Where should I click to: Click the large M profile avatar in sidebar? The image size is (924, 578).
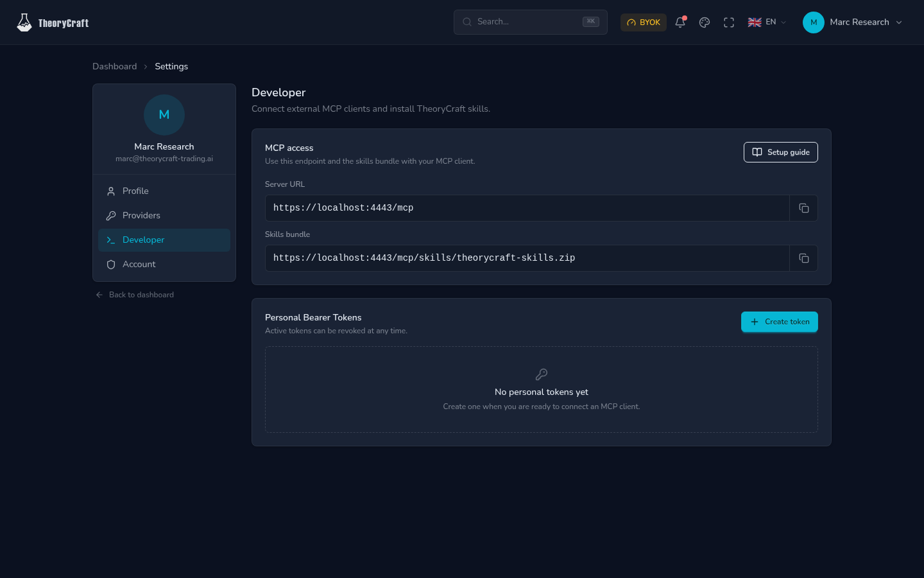click(164, 115)
